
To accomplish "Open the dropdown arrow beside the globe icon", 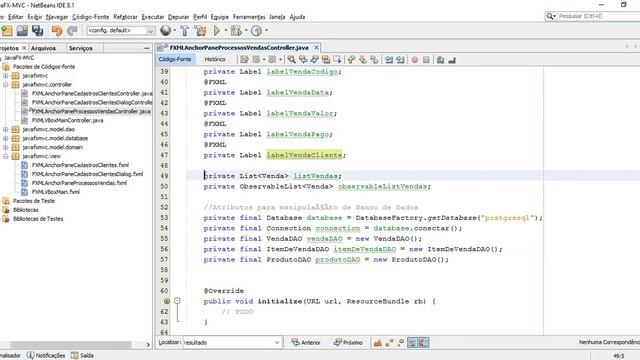I will (175, 30).
